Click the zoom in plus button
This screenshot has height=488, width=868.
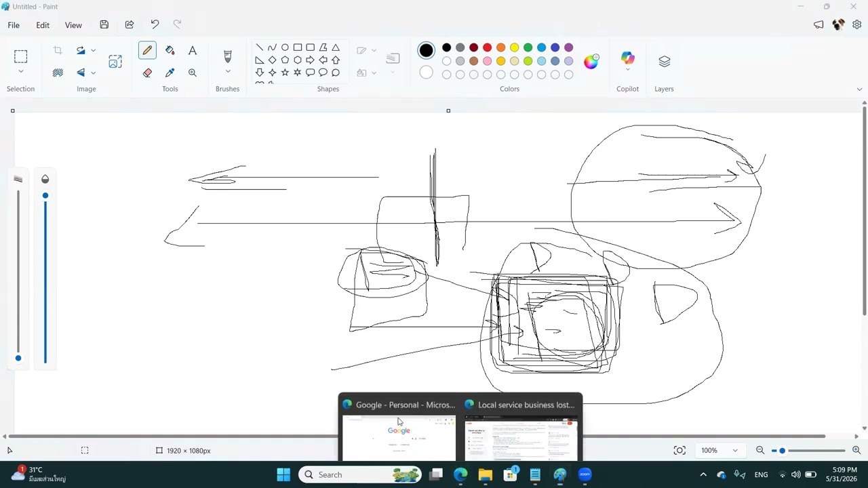click(856, 451)
